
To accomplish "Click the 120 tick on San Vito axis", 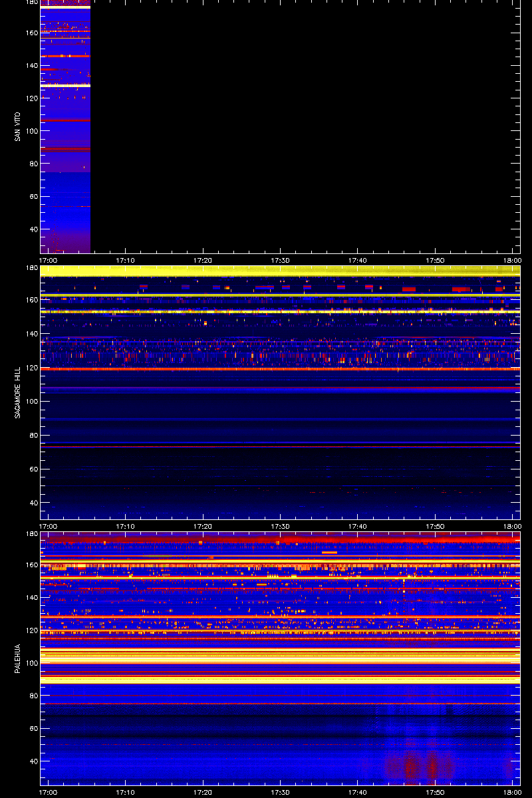I will click(x=31, y=98).
